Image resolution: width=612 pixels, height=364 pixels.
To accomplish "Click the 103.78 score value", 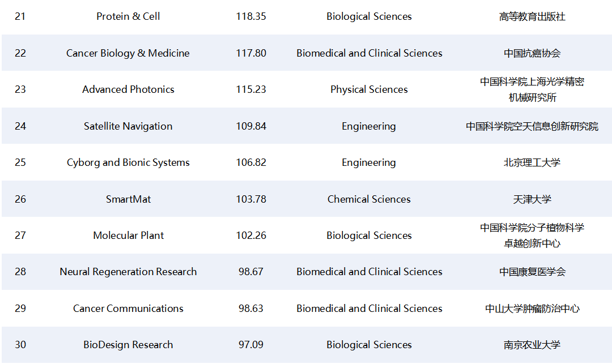I will (251, 199).
